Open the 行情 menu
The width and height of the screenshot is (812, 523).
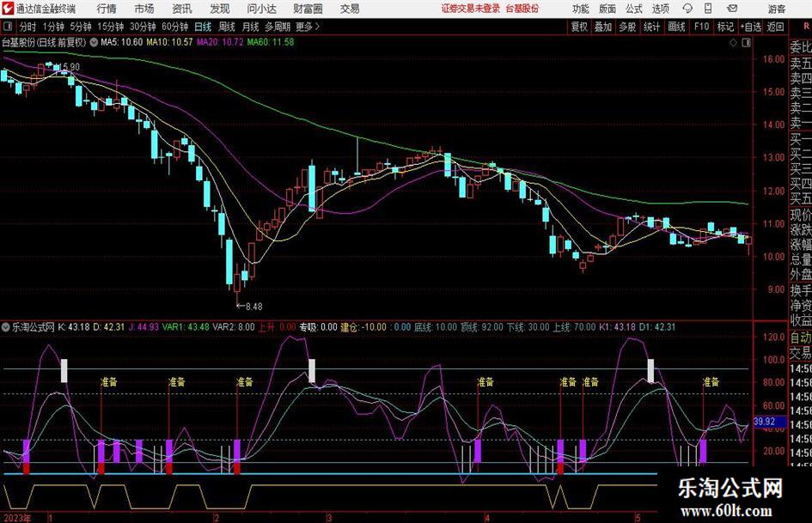107,9
